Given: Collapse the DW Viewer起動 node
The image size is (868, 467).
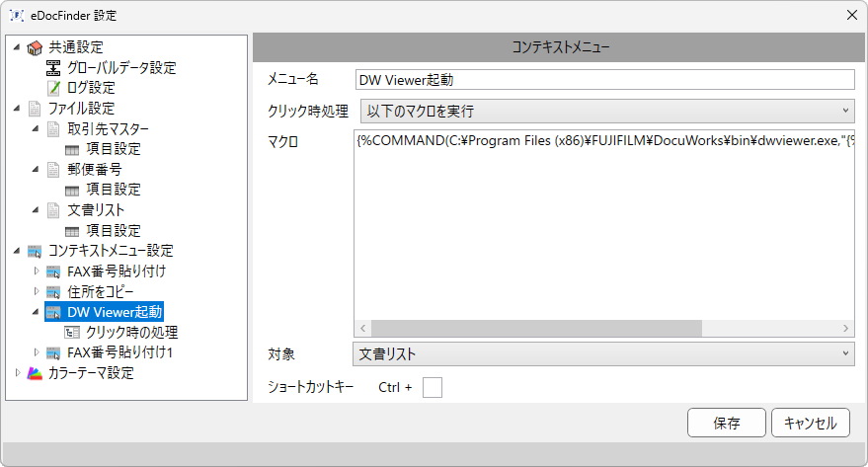Looking at the screenshot, I should 36,312.
